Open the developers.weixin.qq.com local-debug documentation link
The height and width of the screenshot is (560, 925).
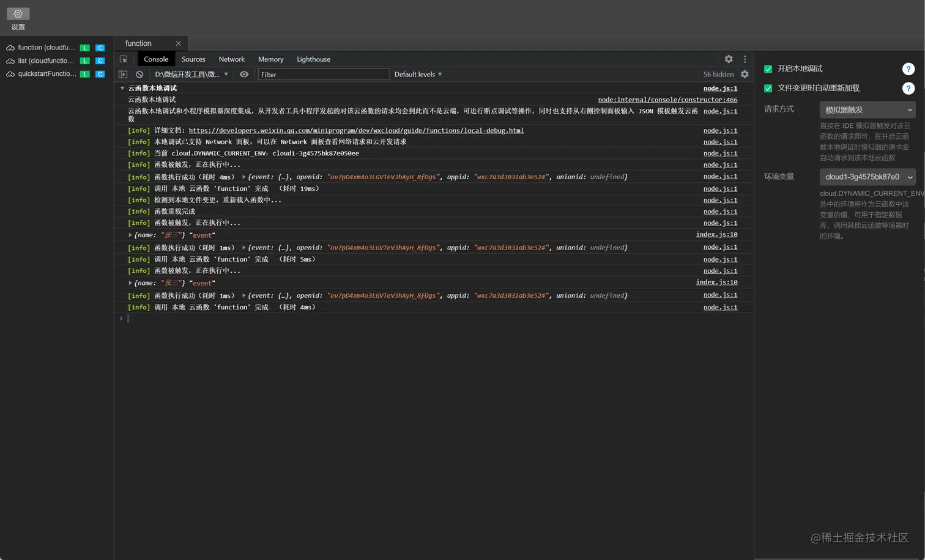coord(356,130)
